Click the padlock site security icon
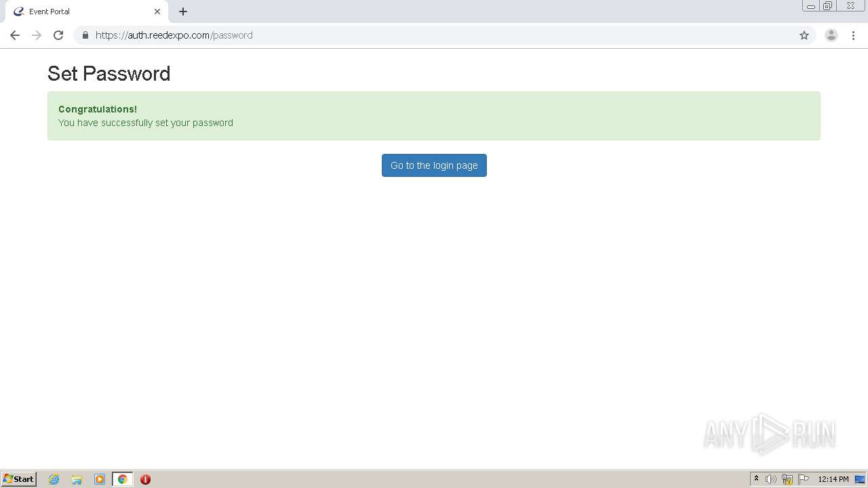Screen dimensions: 868x488 [85, 35]
